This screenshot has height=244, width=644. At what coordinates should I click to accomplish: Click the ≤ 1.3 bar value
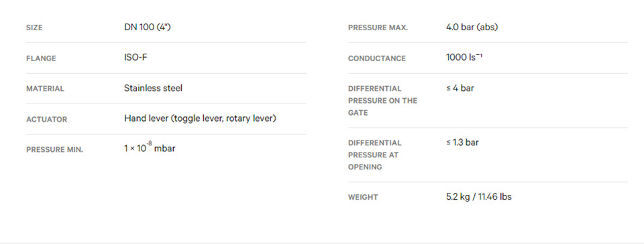462,143
